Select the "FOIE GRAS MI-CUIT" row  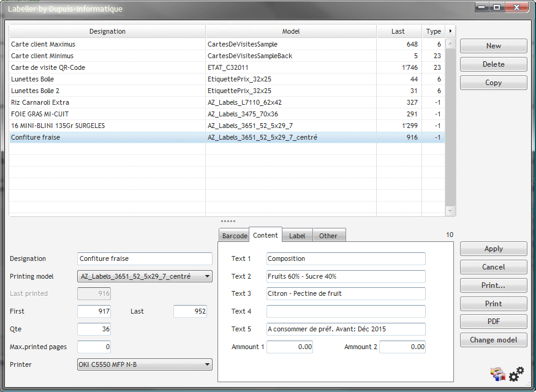coord(227,114)
